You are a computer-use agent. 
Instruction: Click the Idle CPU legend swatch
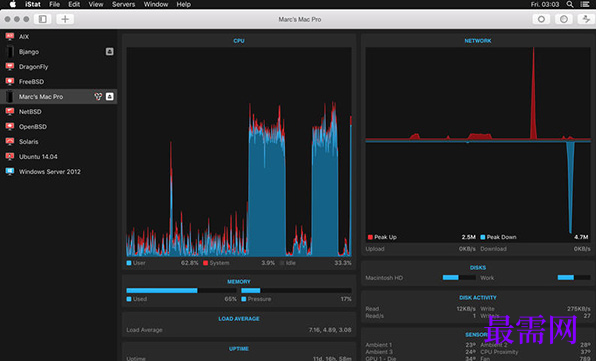tap(282, 263)
